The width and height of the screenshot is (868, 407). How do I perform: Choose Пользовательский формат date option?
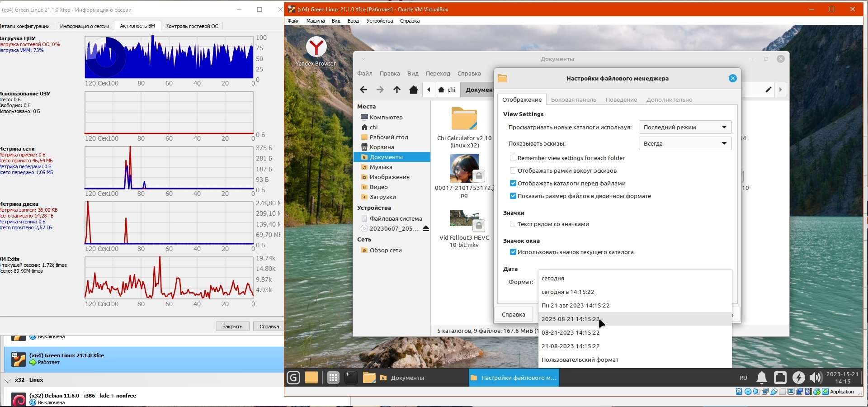pos(635,360)
